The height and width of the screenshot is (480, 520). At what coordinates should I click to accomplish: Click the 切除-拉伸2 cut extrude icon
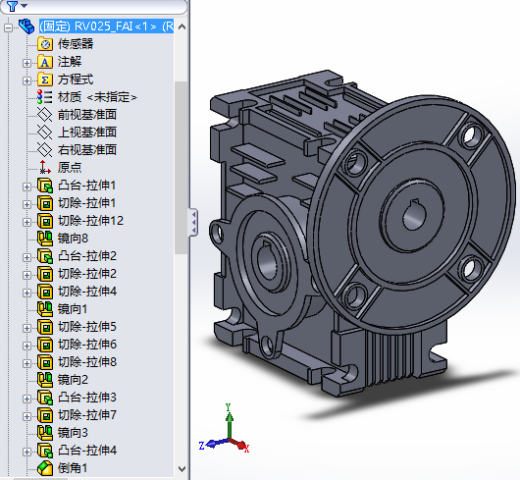click(x=45, y=274)
